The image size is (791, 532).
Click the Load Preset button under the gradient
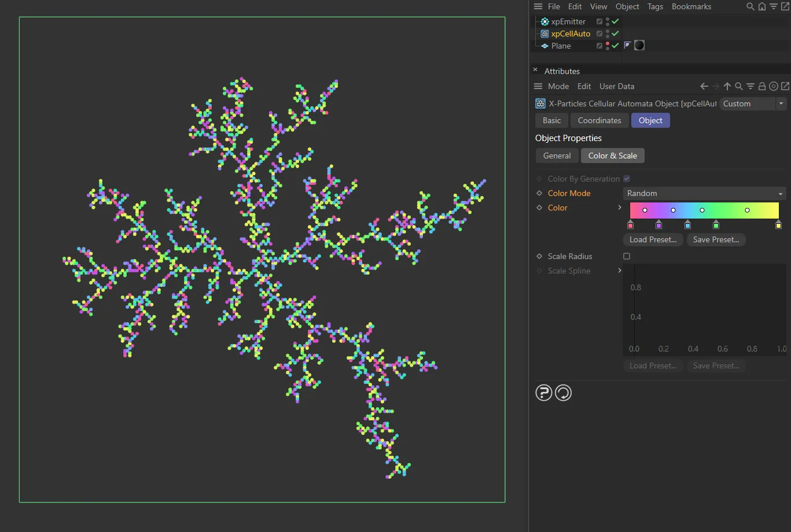coord(653,239)
